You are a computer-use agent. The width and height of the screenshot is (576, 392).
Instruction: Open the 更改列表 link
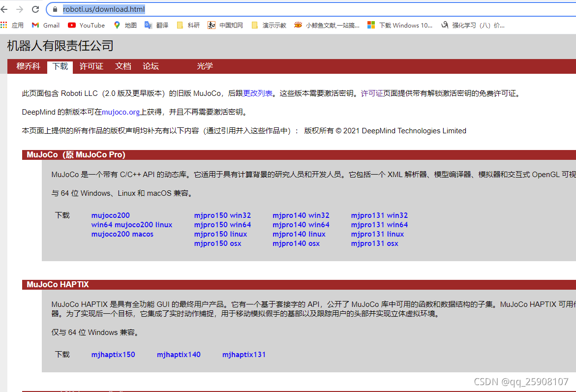(x=254, y=93)
